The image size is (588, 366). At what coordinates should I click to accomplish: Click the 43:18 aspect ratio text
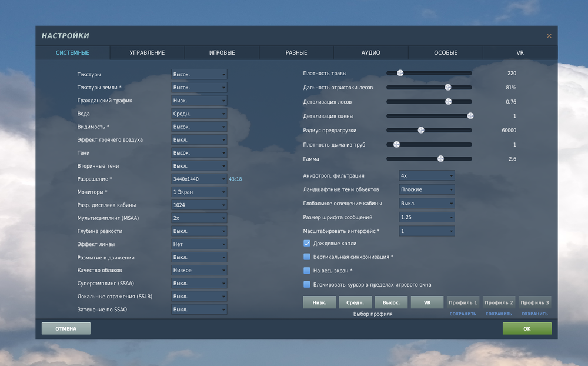235,179
